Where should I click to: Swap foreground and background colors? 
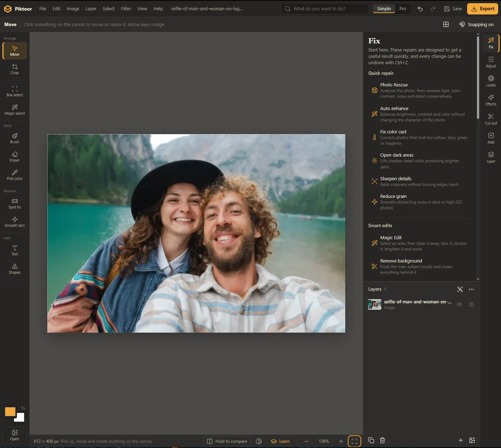(23, 408)
